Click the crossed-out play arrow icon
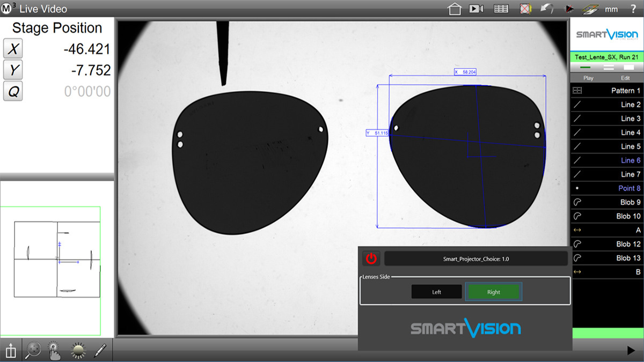 coord(570,9)
